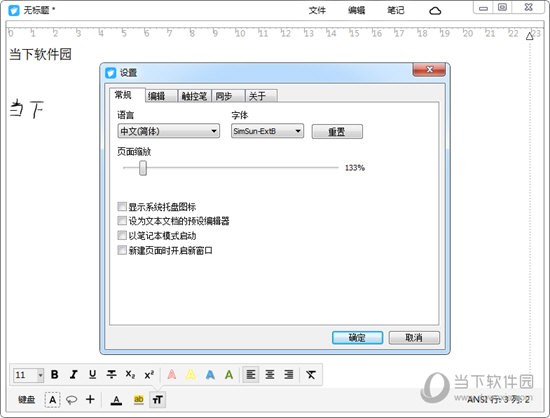
Task: Toggle underline formatting
Action: coord(92,375)
